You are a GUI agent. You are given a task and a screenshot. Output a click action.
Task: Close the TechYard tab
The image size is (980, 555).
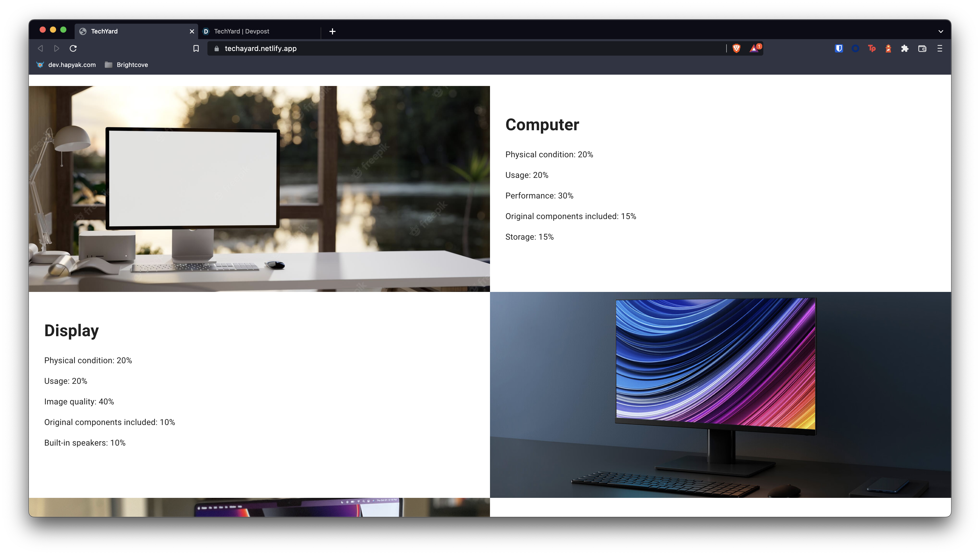(x=192, y=31)
